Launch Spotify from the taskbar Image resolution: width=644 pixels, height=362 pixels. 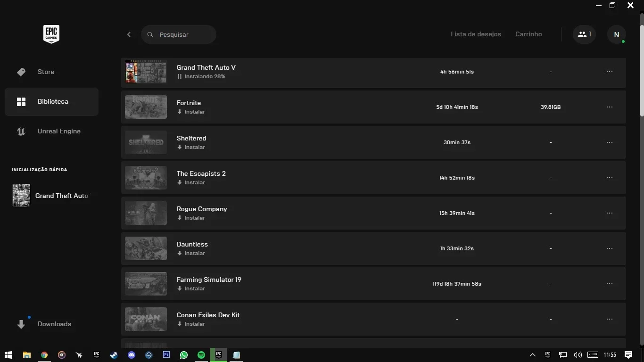pyautogui.click(x=201, y=355)
